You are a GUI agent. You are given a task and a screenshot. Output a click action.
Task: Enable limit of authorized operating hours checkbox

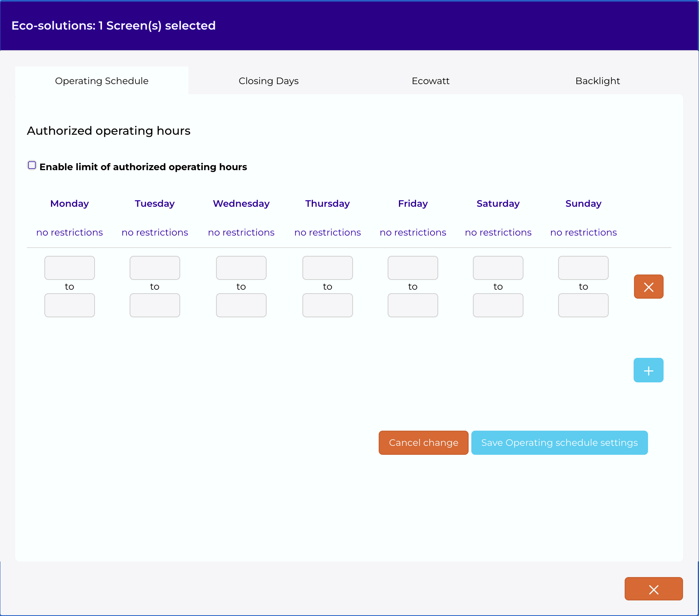(x=32, y=165)
